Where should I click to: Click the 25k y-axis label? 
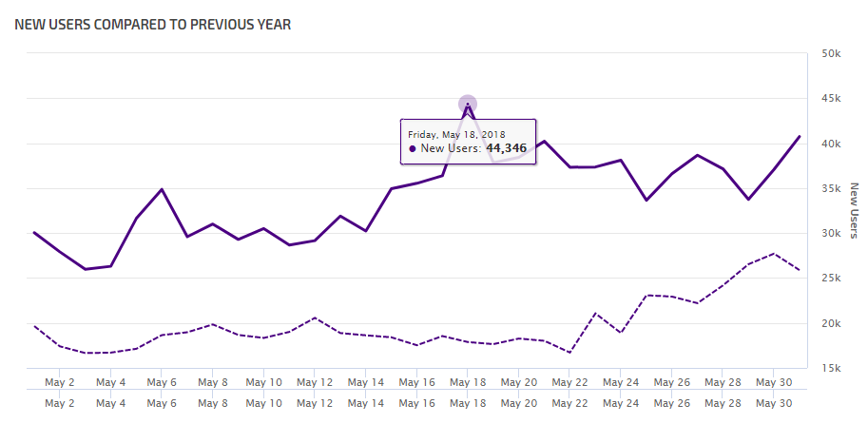(x=830, y=279)
